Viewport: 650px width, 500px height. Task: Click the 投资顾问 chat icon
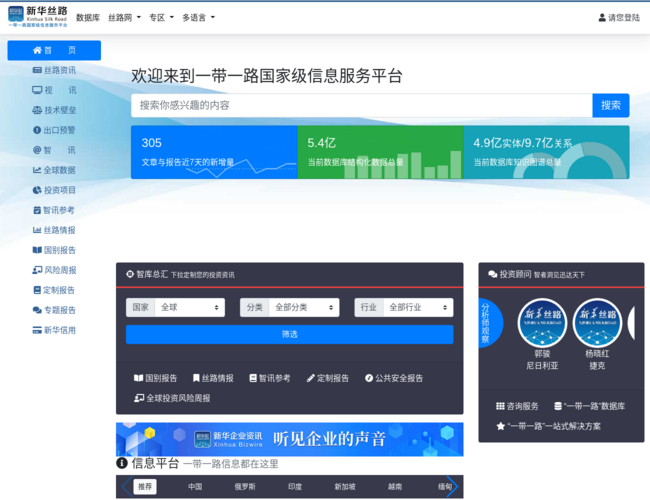pyautogui.click(x=492, y=274)
